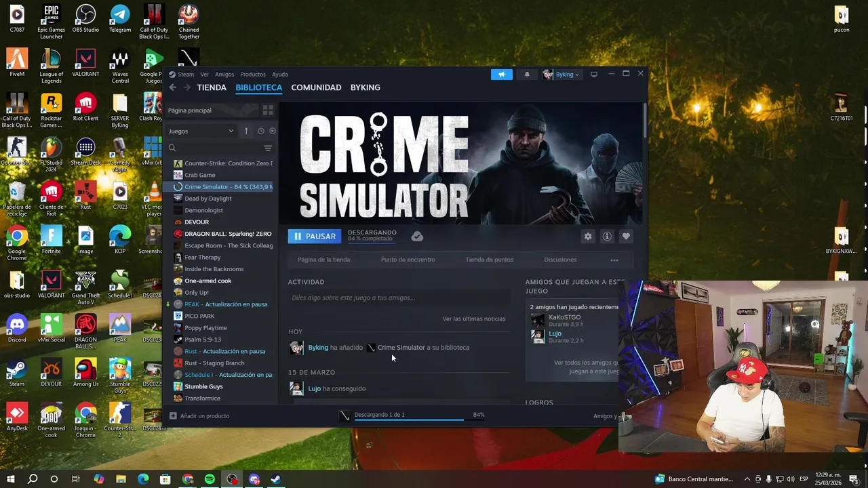Open Among Us desktop shortcut
The height and width of the screenshot is (488, 868).
[85, 372]
